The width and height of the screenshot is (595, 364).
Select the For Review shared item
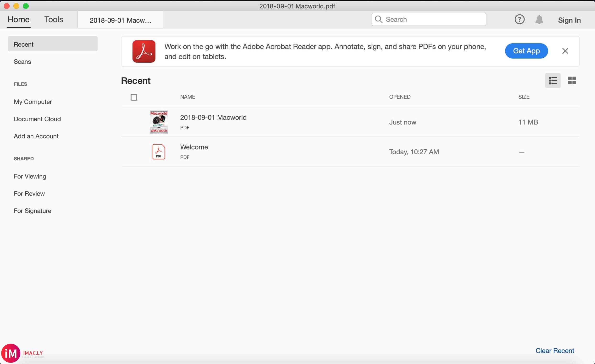[29, 193]
